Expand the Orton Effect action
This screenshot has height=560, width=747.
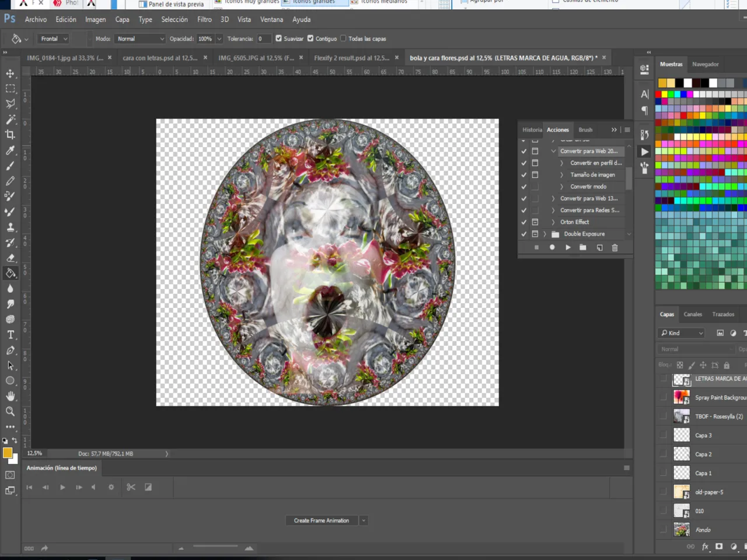pyautogui.click(x=553, y=222)
